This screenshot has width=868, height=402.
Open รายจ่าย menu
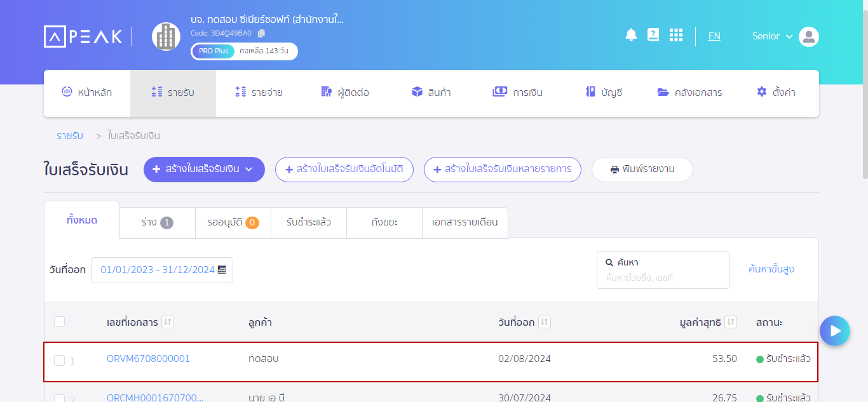[x=259, y=93]
